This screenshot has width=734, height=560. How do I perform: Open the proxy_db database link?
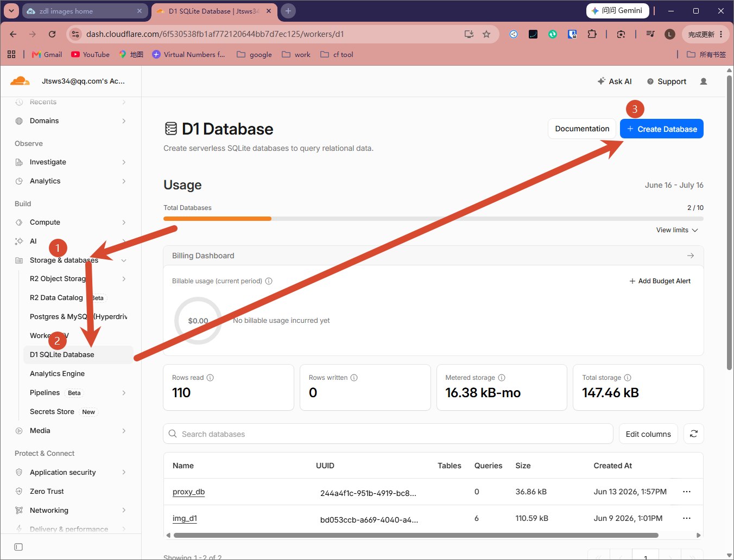188,492
